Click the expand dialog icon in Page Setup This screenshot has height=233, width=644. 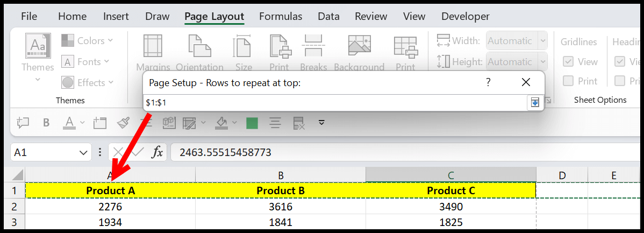point(534,102)
